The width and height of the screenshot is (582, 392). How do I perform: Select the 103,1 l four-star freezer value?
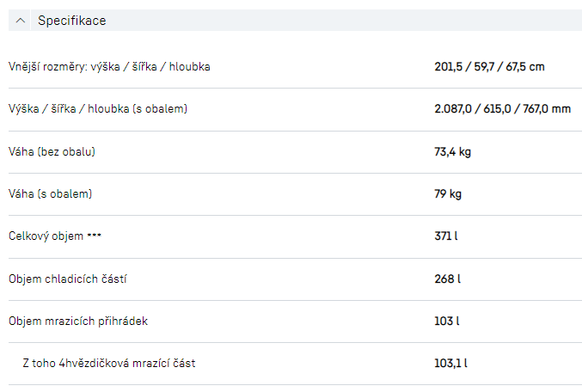[x=451, y=364]
